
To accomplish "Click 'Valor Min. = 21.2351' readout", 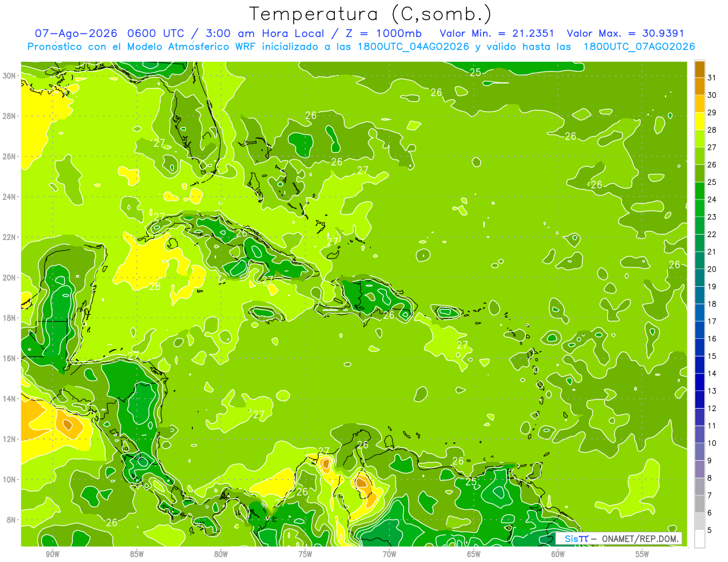I will (x=497, y=33).
